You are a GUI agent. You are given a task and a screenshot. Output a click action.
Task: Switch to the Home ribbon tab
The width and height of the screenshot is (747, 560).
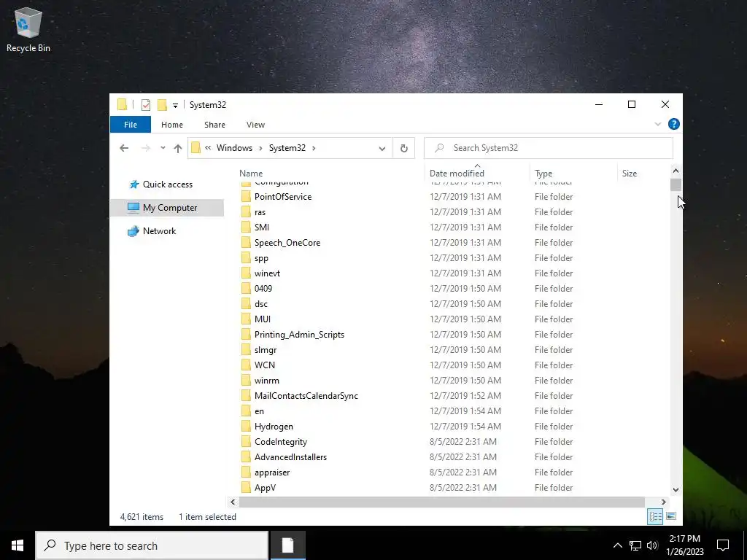point(172,125)
